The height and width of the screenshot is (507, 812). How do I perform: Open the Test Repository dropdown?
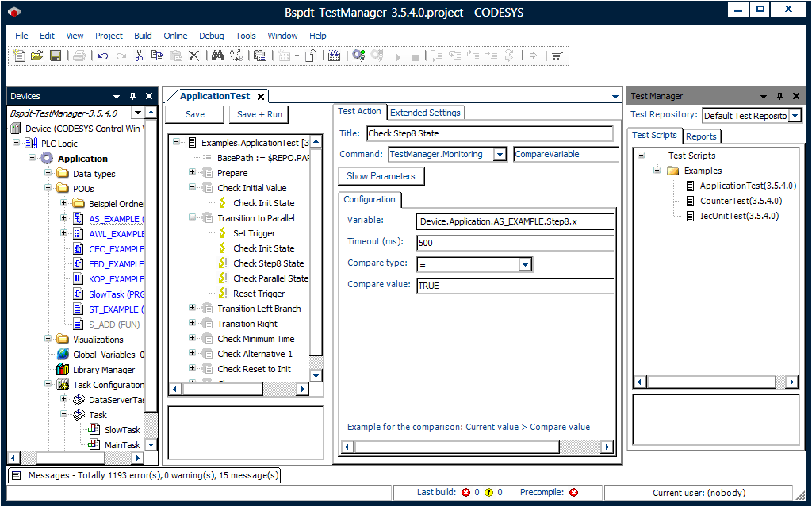click(x=795, y=116)
